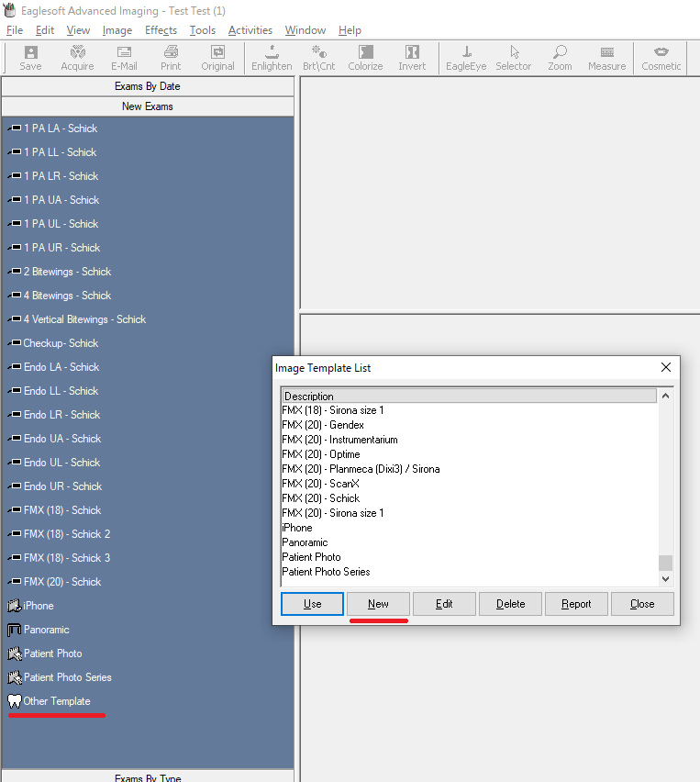Click the Use button
The image size is (700, 782).
312,604
